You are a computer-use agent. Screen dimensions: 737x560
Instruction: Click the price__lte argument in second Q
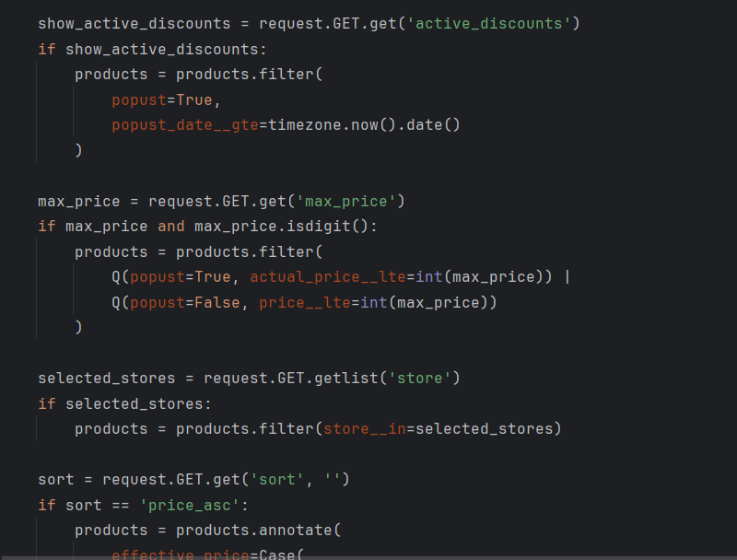click(304, 302)
